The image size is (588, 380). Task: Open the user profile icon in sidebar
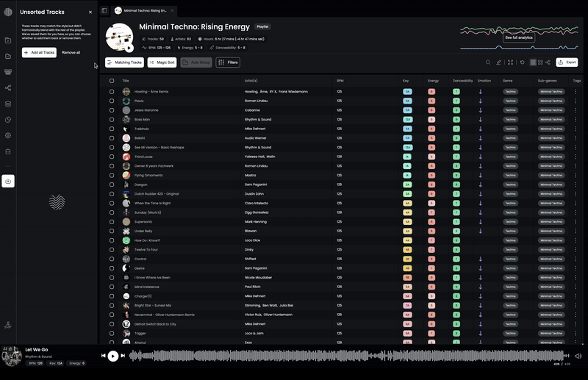(x=8, y=325)
